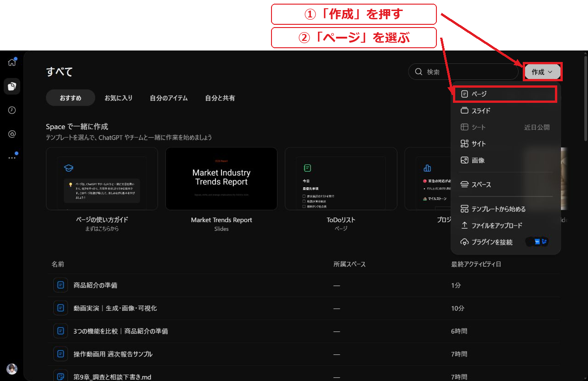Click the file icon beside 第9章_調査と相談下書き.md
Image resolution: width=588 pixels, height=381 pixels.
pyautogui.click(x=61, y=376)
